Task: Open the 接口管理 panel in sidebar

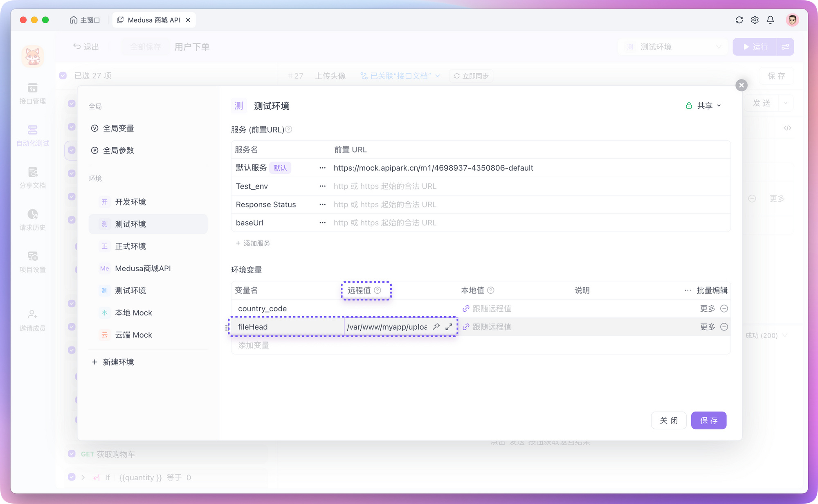Action: pos(32,94)
